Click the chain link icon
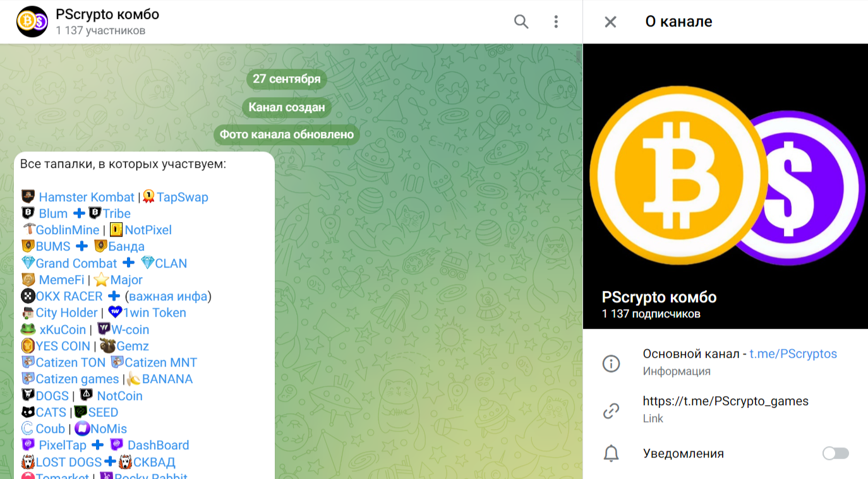The width and height of the screenshot is (868, 479). pos(611,411)
